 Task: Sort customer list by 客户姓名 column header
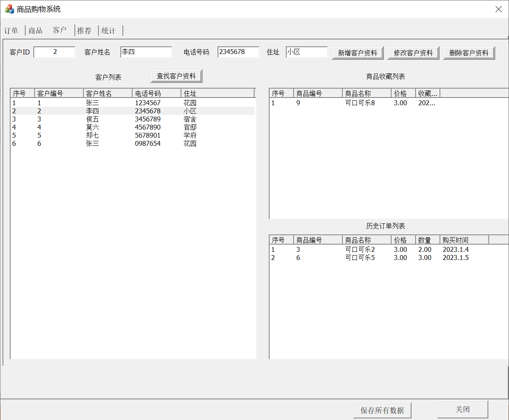[108, 93]
